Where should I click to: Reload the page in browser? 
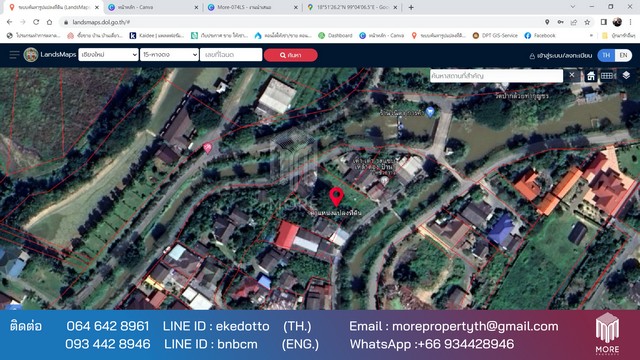point(36,22)
